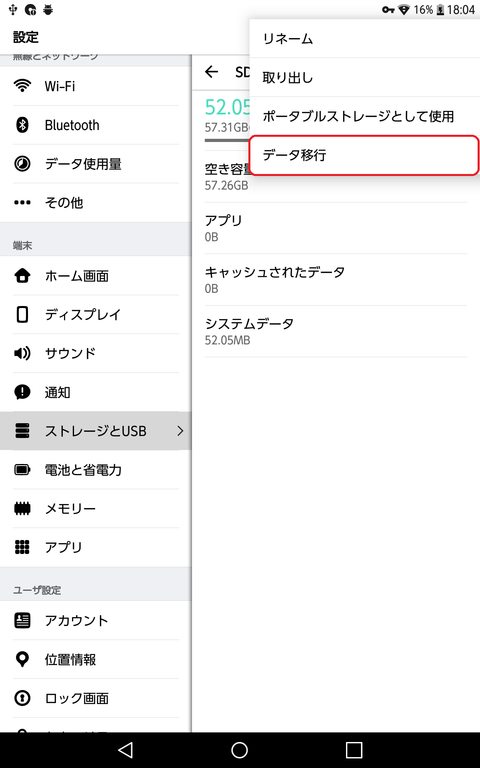This screenshot has height=768, width=480.
Task: Select ポータブルストレージとして使用 menu option
Action: tap(364, 116)
